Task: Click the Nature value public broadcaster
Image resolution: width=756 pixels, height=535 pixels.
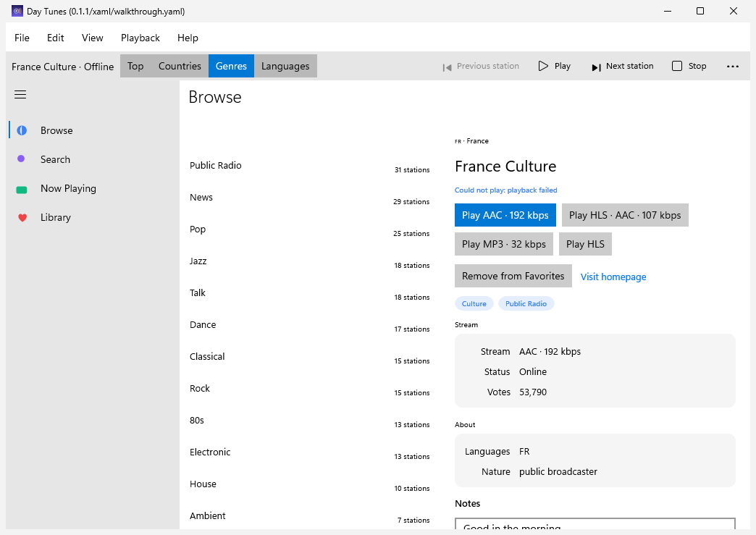Action: point(558,472)
